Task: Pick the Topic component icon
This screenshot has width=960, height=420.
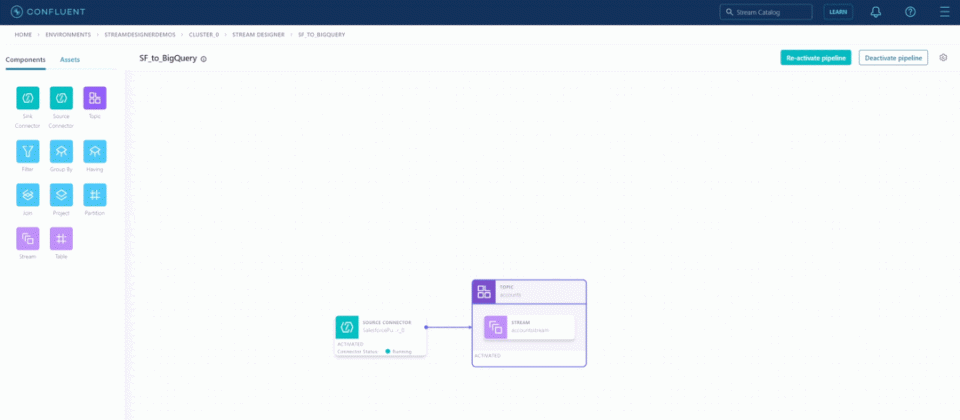Action: (95, 98)
